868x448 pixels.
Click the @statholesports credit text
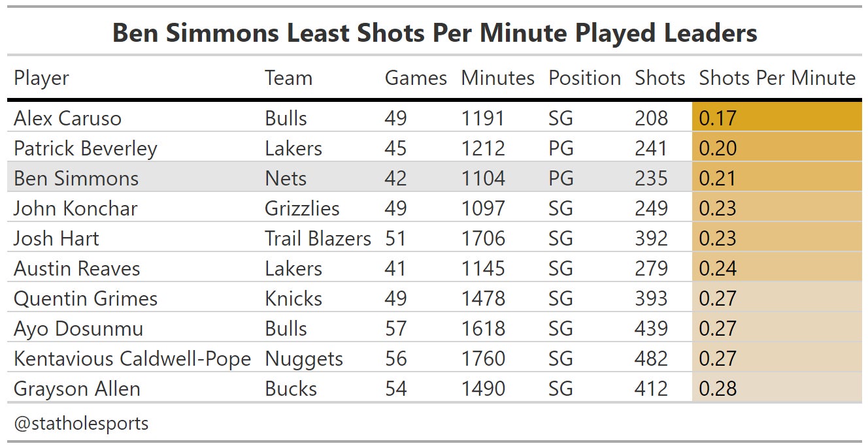point(81,423)
